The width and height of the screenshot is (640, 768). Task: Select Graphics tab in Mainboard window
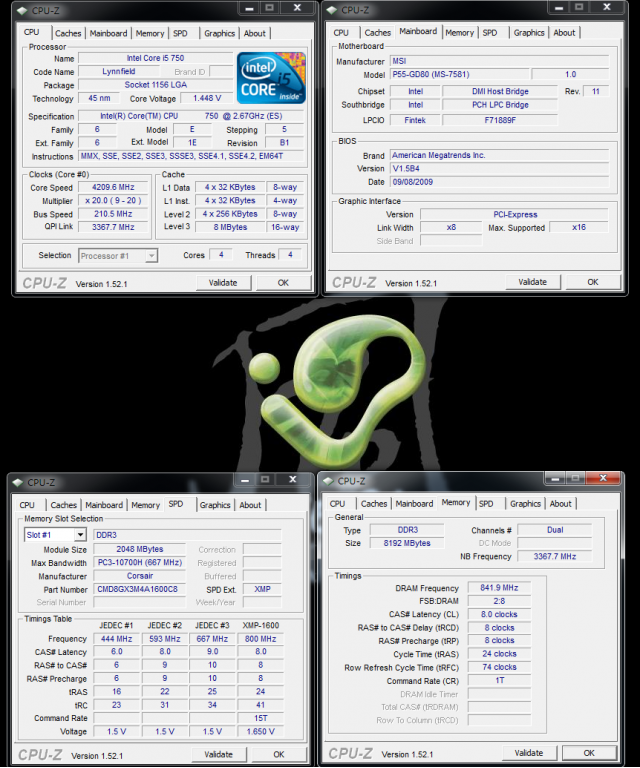pos(529,33)
